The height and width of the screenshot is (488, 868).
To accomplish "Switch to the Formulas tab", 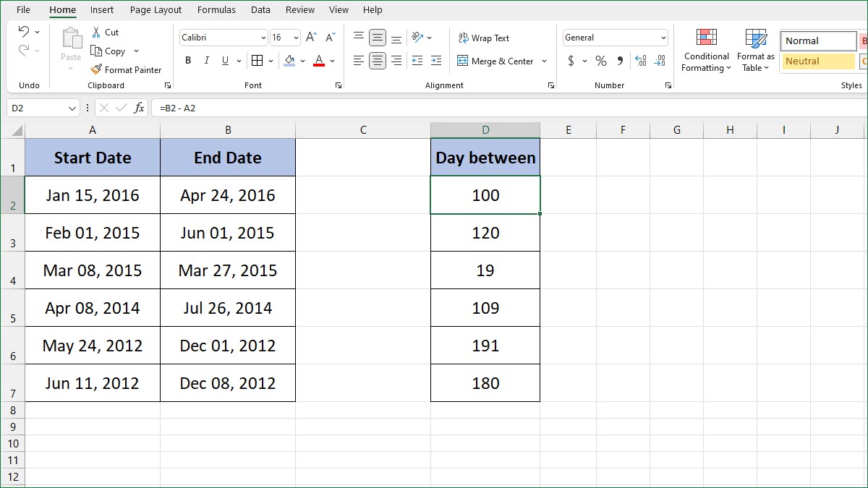I will pyautogui.click(x=216, y=9).
